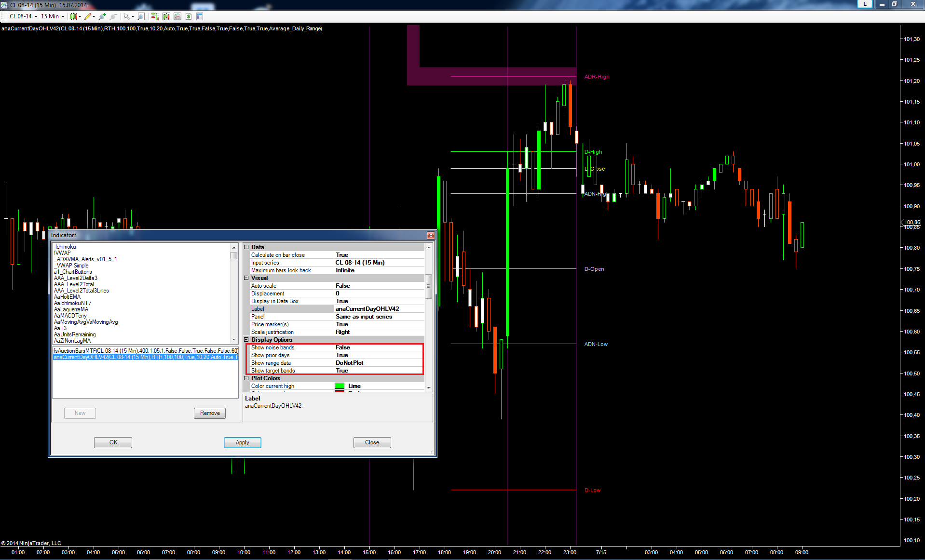Select the AaMovingAvgVsMovingAvg indicator
The width and height of the screenshot is (925, 560).
86,322
